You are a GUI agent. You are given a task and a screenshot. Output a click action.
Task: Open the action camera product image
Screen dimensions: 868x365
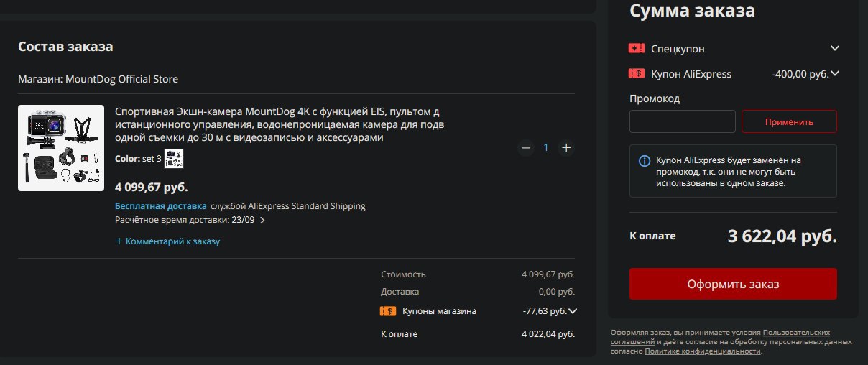[61, 148]
